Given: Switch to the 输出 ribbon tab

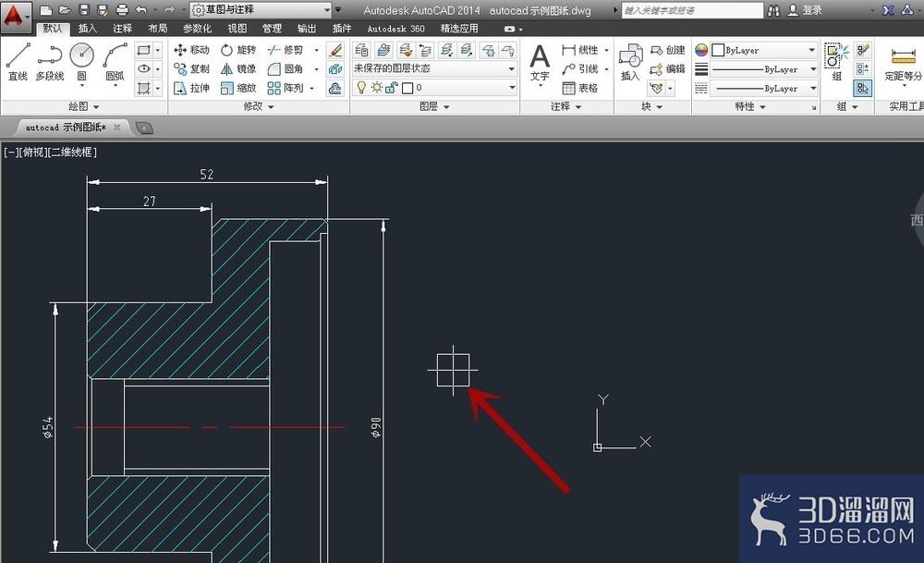Looking at the screenshot, I should 307,29.
